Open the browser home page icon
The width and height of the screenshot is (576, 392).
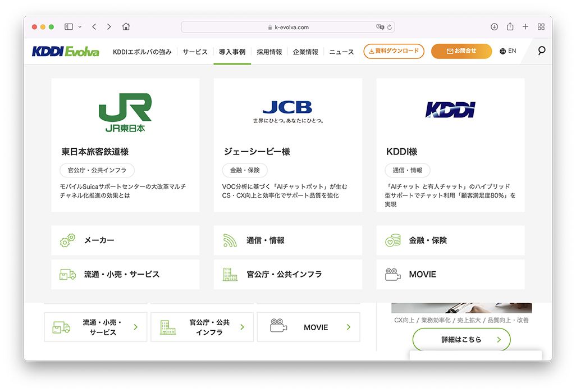[x=126, y=26]
